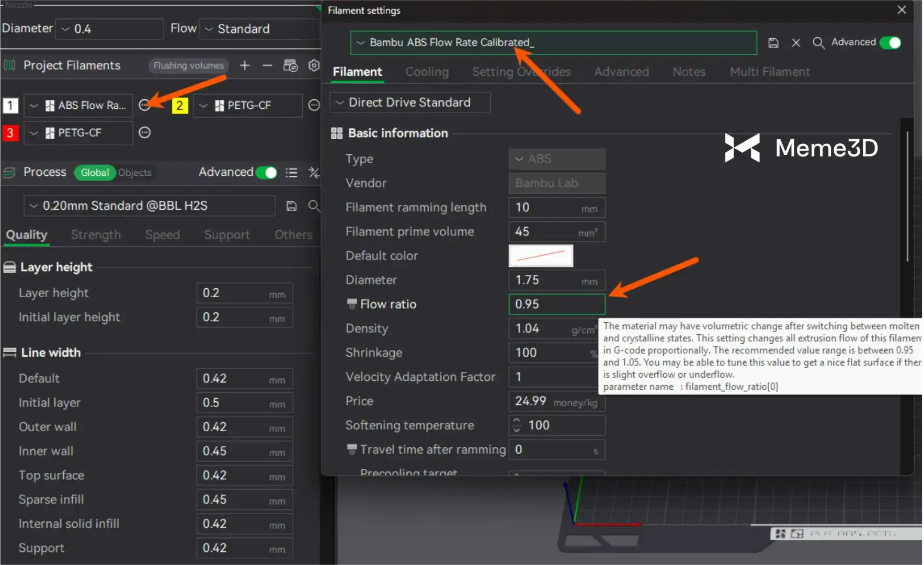Open the Bambu ABS Flow Rate Calibrated dropdown
The height and width of the screenshot is (565, 924).
tap(553, 42)
